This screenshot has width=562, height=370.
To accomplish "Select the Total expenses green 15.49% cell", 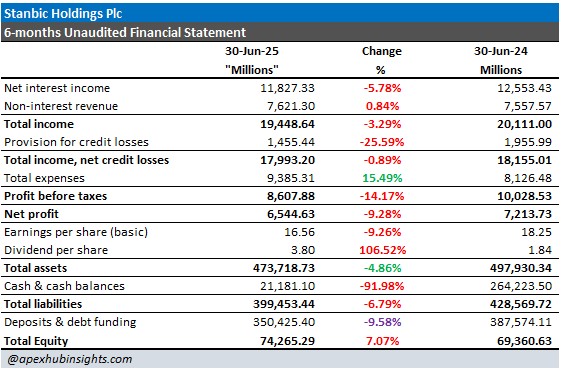I will tap(382, 178).
